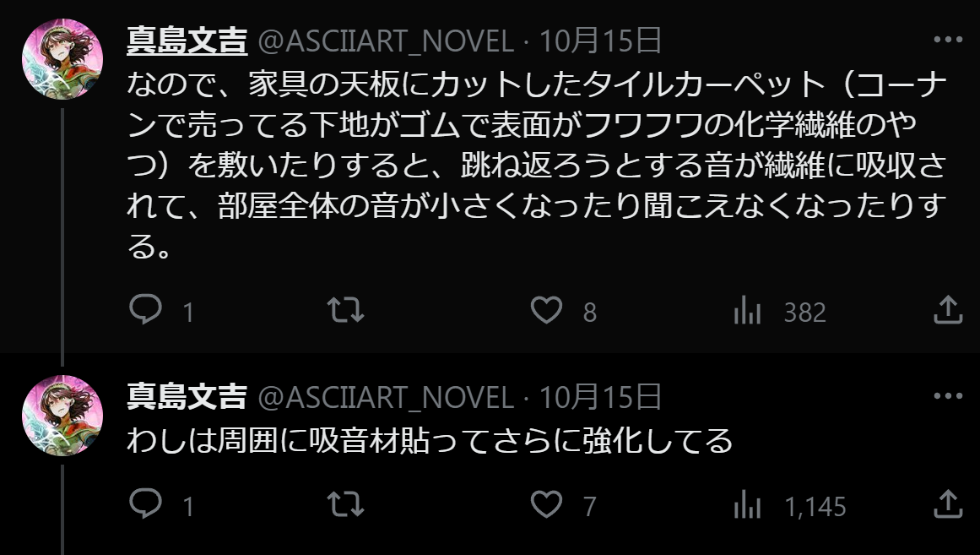Retweet the second tweet
The image size is (980, 555).
[345, 504]
